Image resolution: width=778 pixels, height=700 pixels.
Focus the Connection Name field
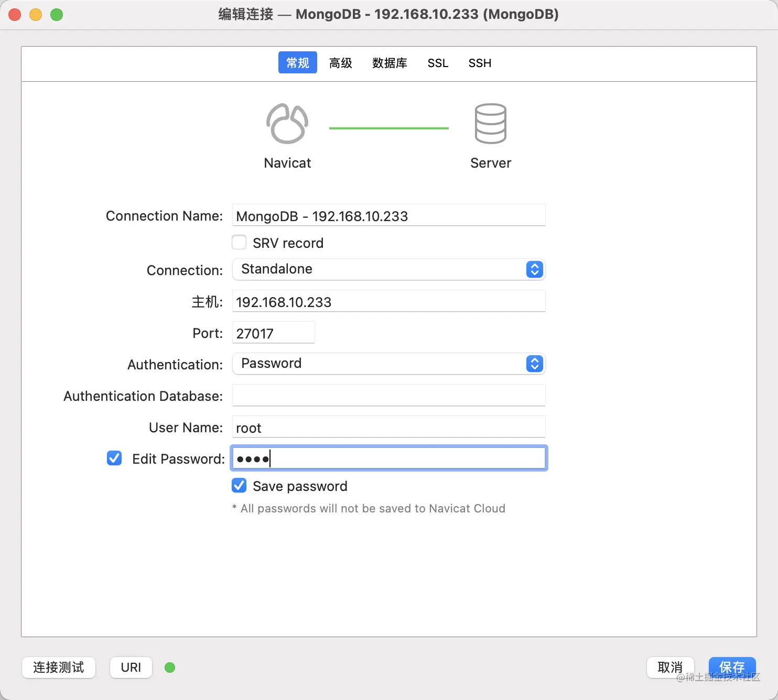tap(389, 215)
